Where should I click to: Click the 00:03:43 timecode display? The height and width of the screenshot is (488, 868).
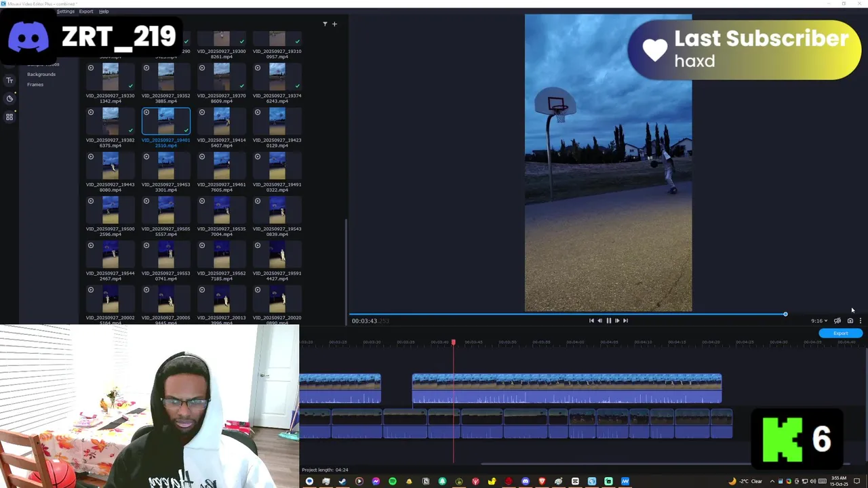tap(370, 321)
